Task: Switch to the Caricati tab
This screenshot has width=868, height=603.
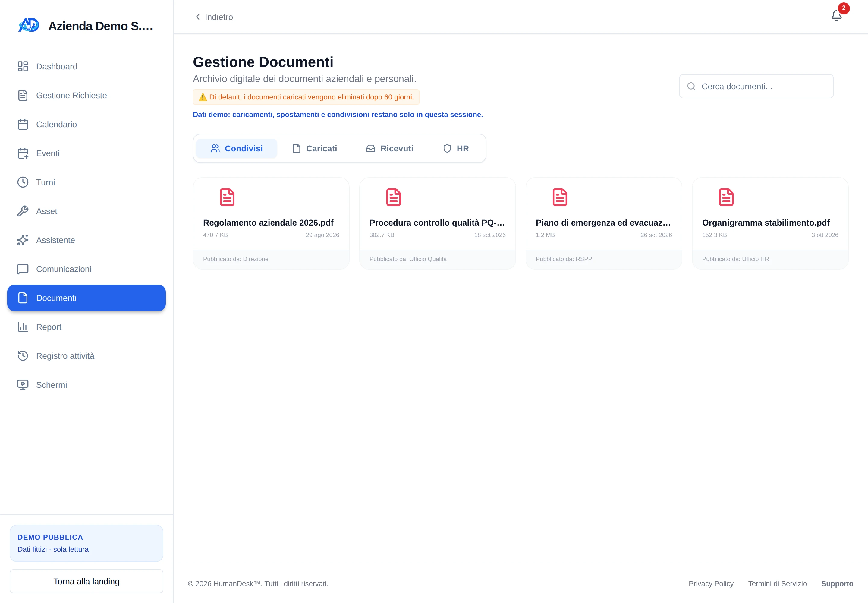Action: [314, 148]
